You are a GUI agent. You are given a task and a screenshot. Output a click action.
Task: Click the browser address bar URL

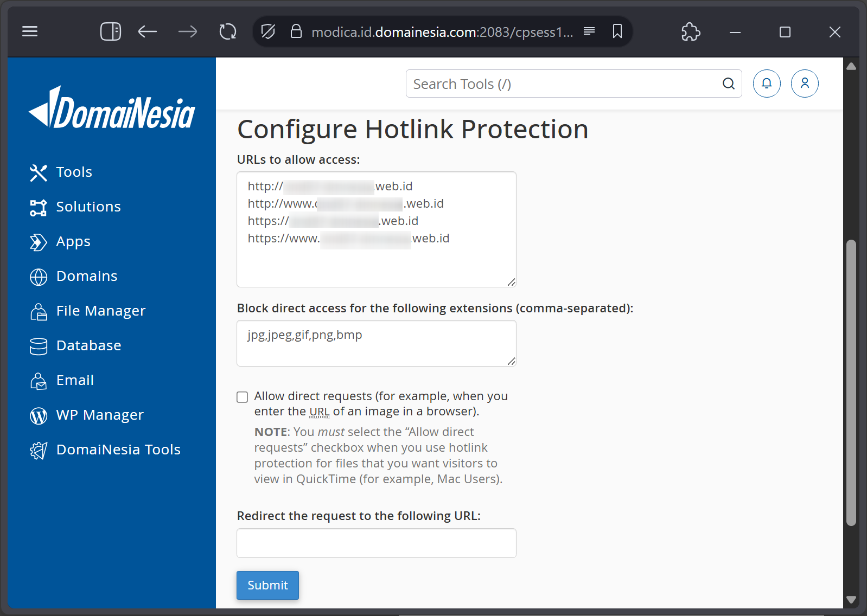(442, 32)
